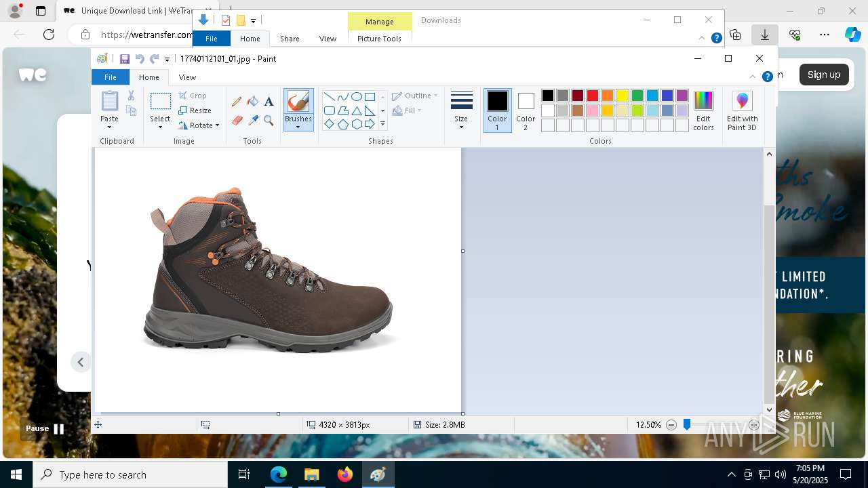The height and width of the screenshot is (488, 868).
Task: Open Firefox from taskbar
Action: 345,474
